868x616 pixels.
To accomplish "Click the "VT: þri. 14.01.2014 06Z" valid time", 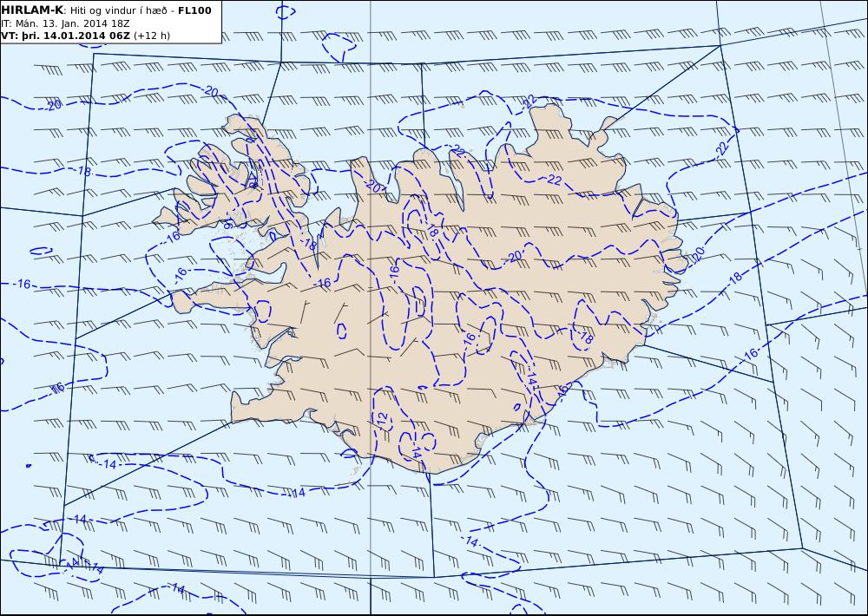I will pos(65,36).
